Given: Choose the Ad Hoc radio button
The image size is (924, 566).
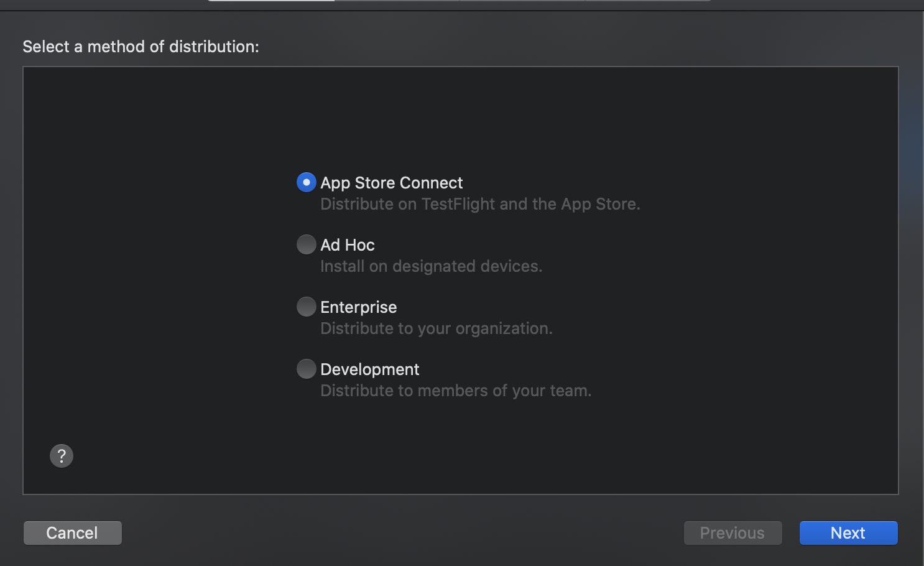Looking at the screenshot, I should 306,244.
